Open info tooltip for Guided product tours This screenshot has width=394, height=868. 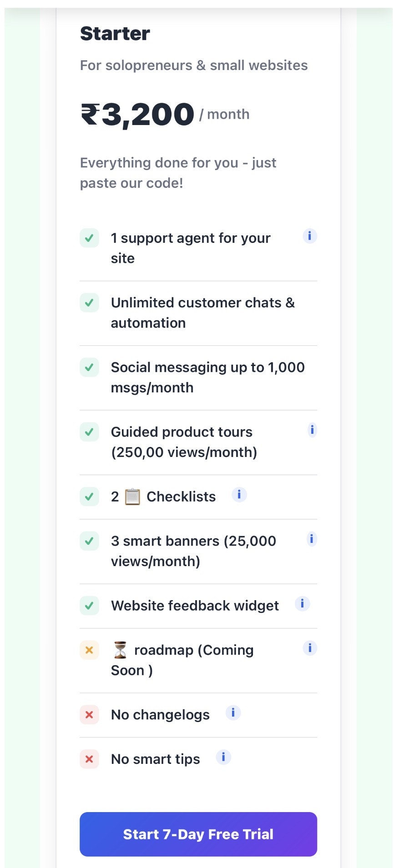coord(312,430)
